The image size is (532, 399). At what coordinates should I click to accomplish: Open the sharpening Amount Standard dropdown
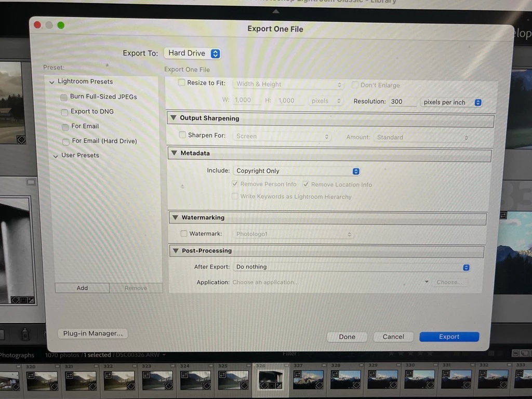point(422,137)
